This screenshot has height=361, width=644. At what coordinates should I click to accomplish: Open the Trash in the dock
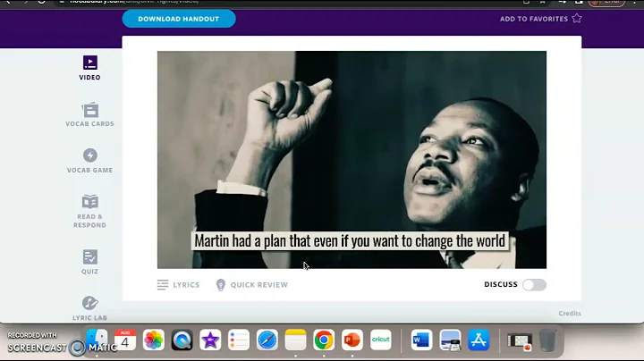[547, 340]
